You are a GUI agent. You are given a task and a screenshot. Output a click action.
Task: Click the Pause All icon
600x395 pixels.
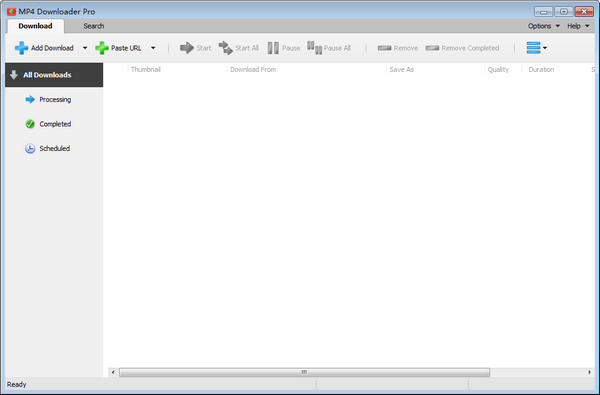[x=315, y=48]
